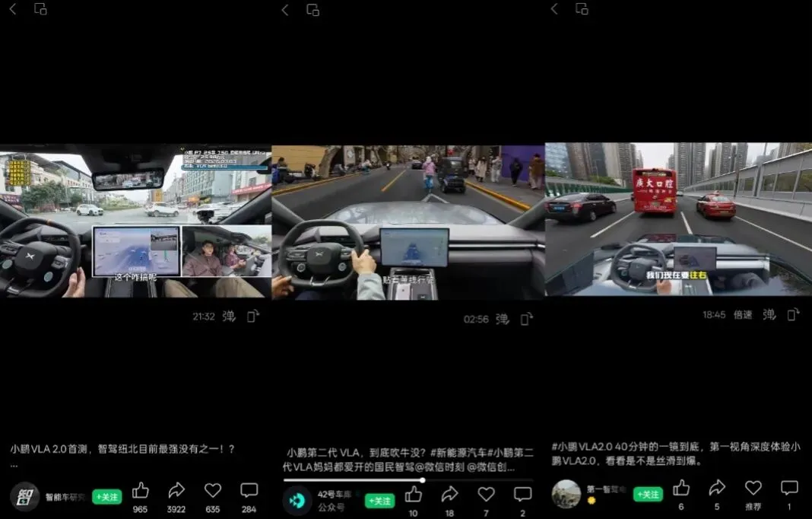The image size is (812, 519).
Task: Open the 智能车研究 account name
Action: 65,497
